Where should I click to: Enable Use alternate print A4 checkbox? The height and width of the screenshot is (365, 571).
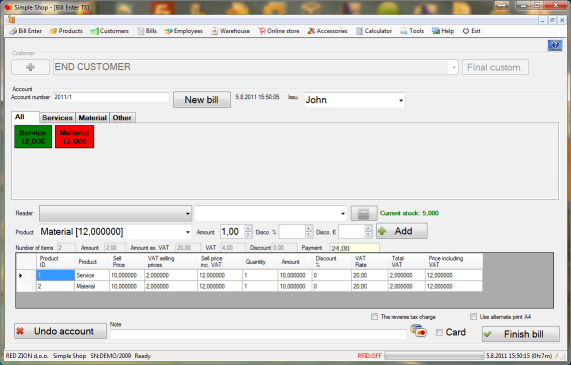click(473, 317)
